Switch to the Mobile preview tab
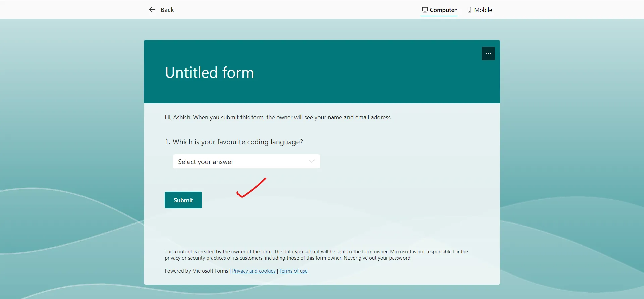Image resolution: width=644 pixels, height=299 pixels. tap(479, 10)
